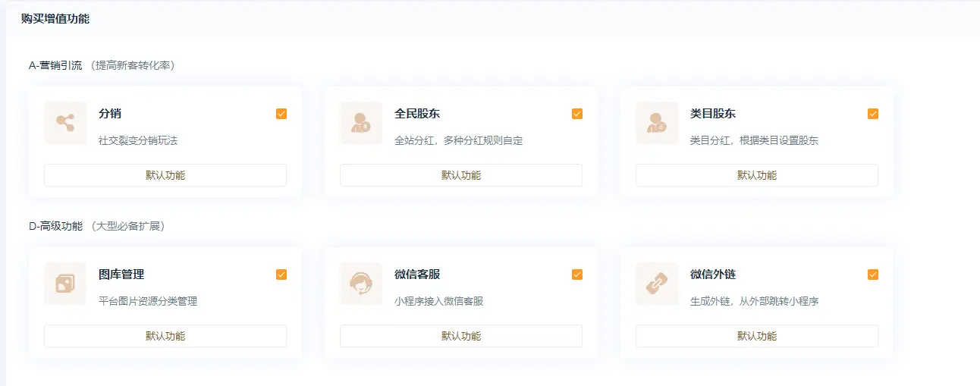Click the 图库管理 gallery icon

(65, 284)
